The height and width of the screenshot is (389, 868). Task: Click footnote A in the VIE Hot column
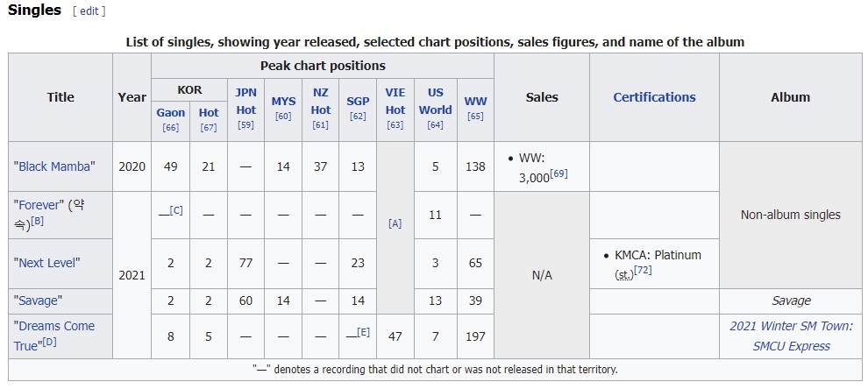pyautogui.click(x=395, y=223)
